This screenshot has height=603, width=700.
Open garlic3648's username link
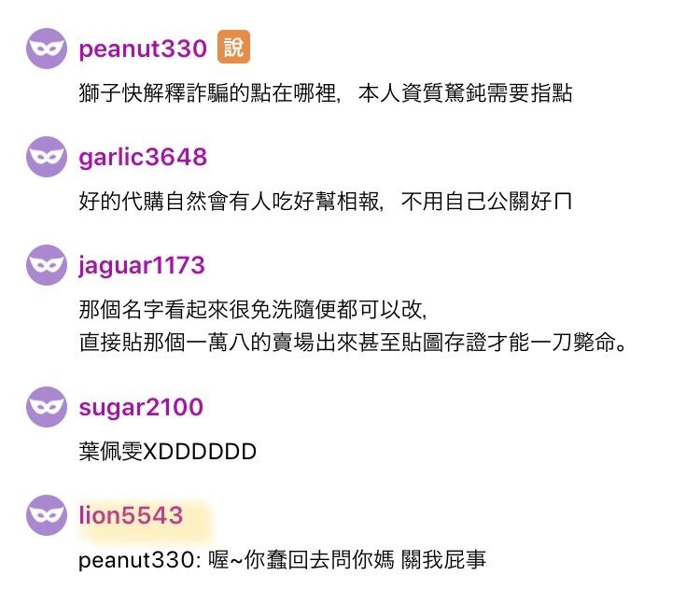tap(143, 157)
